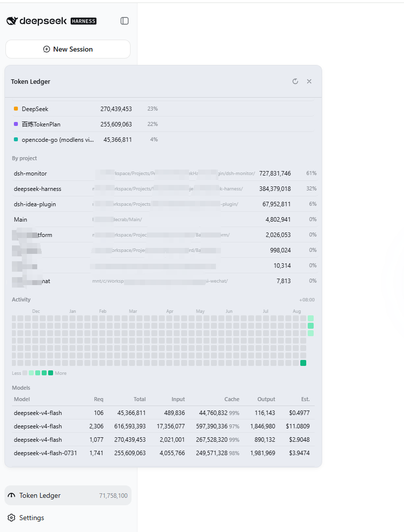Image resolution: width=404 pixels, height=532 pixels.
Task: Click the 71,758,100 counter in sidebar
Action: pos(113,496)
